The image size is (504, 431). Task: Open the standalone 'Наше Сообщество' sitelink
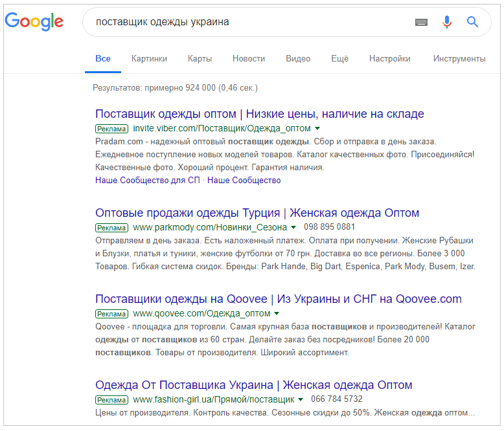[244, 180]
